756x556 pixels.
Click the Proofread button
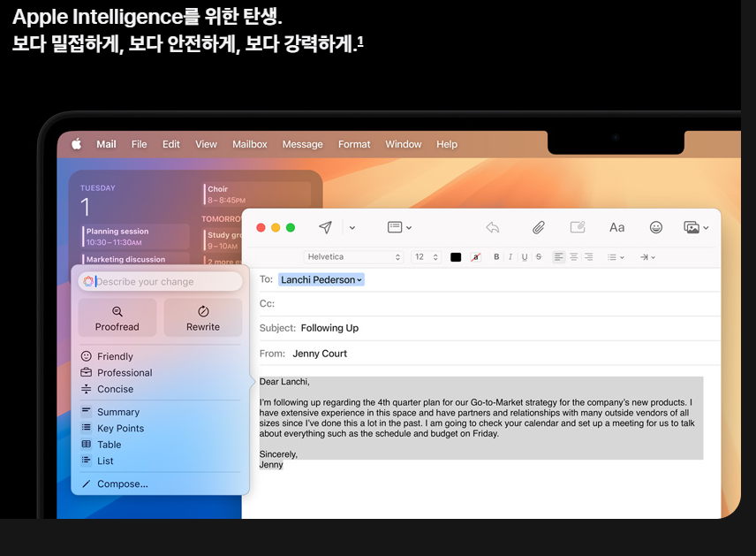[117, 317]
